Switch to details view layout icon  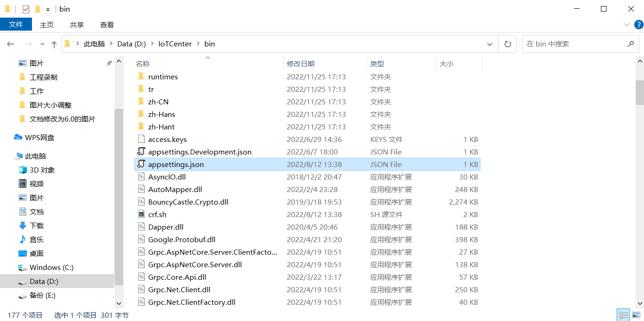[x=623, y=315]
